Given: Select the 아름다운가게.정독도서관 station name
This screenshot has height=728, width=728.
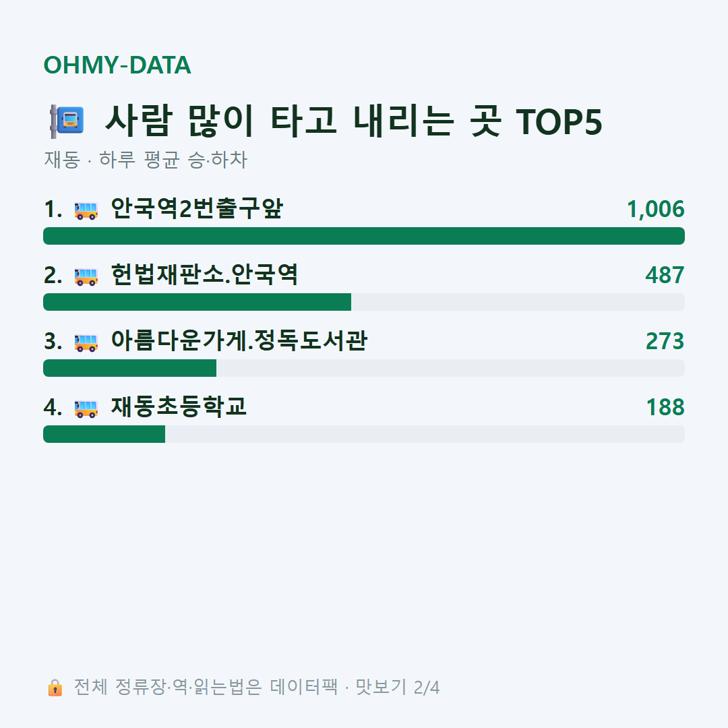Looking at the screenshot, I should (x=239, y=340).
